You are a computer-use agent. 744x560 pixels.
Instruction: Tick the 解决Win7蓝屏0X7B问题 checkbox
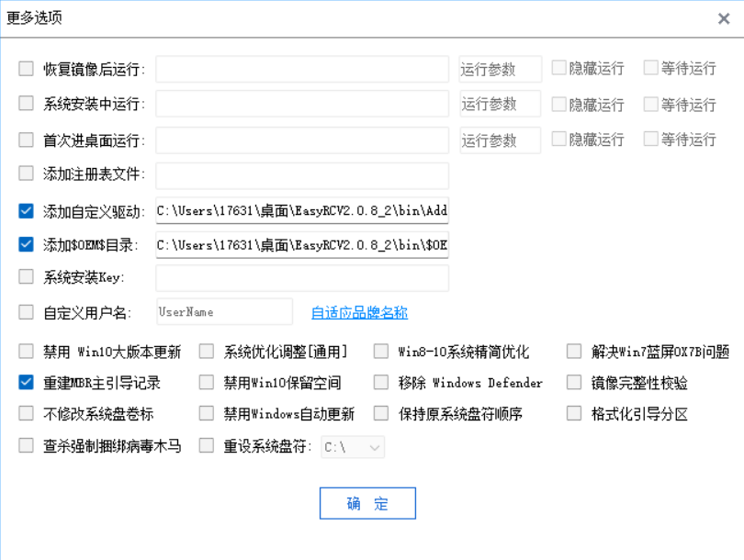tap(574, 352)
